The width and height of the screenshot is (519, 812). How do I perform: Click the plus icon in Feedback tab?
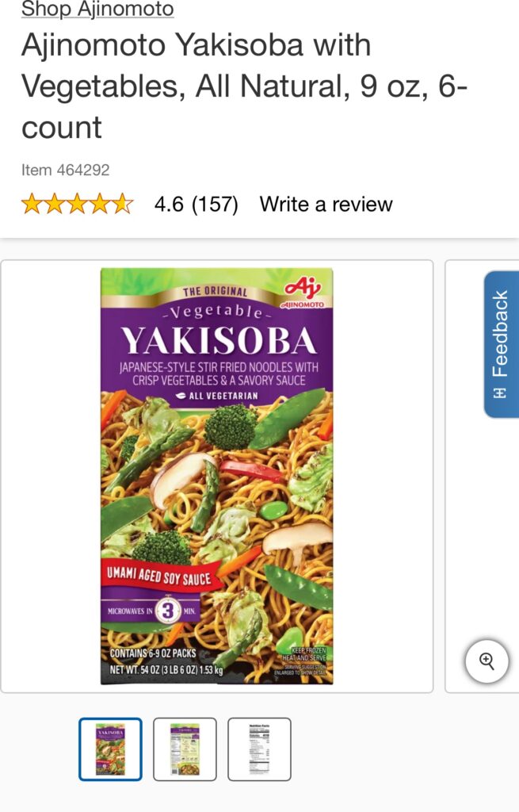(499, 393)
